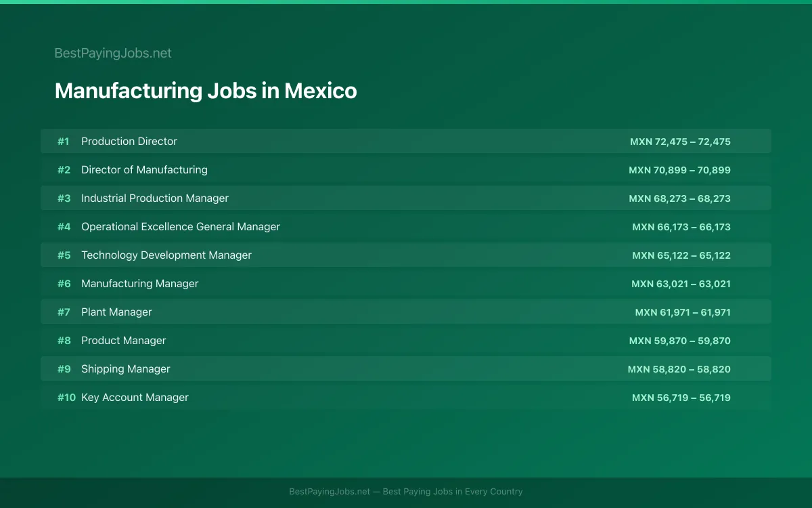Select the Key Account Manager job title
The image size is (812, 508).
point(135,398)
